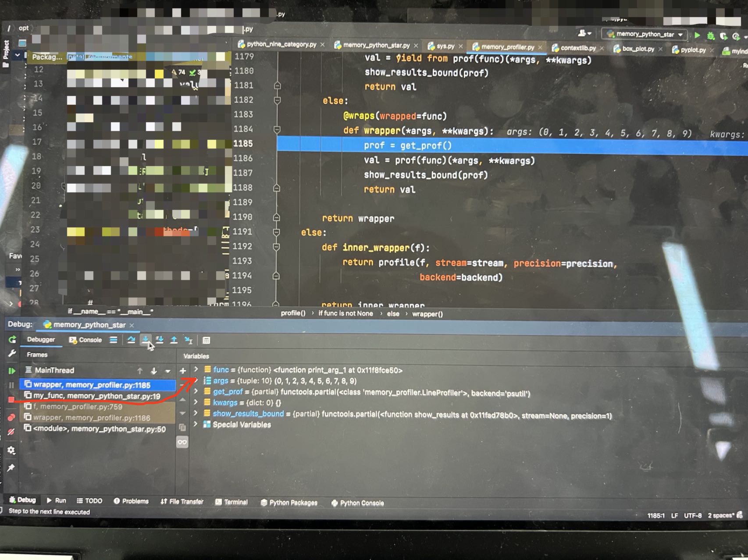The width and height of the screenshot is (748, 560).
Task: Open user account dropdown in toolbar
Action: pyautogui.click(x=584, y=33)
